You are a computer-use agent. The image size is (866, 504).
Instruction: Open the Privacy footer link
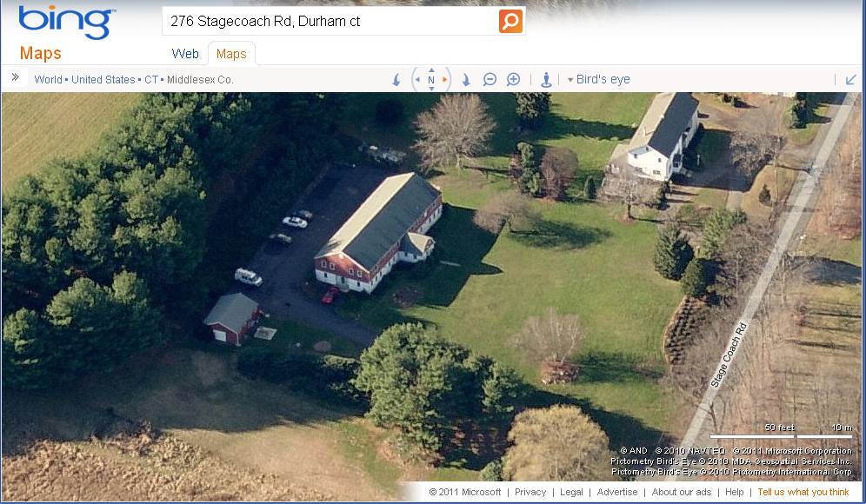(530, 492)
